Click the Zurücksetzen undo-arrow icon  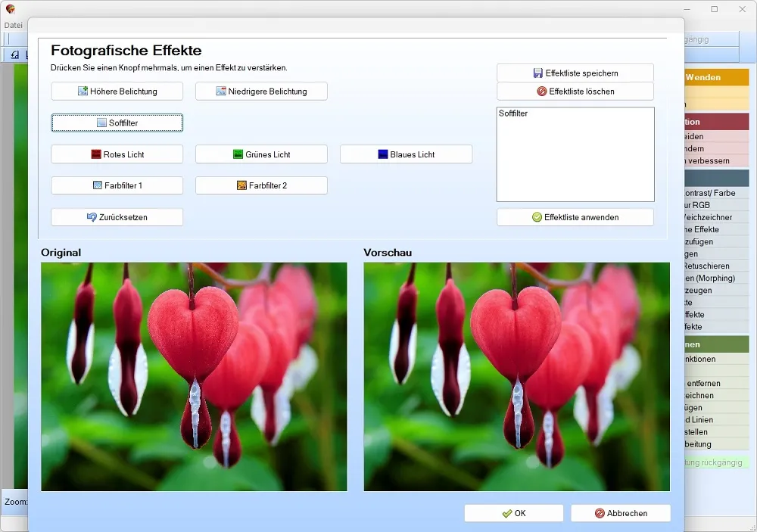click(92, 216)
